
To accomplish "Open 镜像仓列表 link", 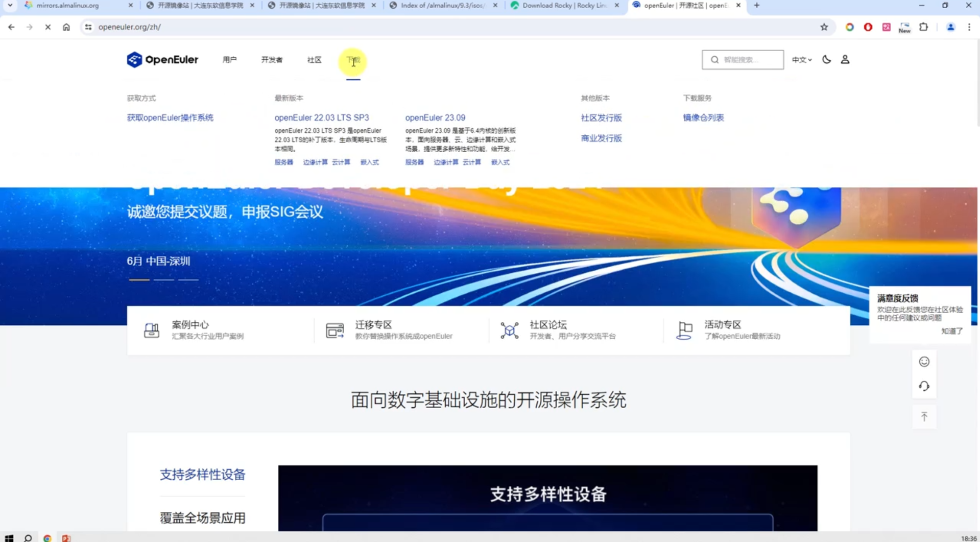I will [x=703, y=117].
